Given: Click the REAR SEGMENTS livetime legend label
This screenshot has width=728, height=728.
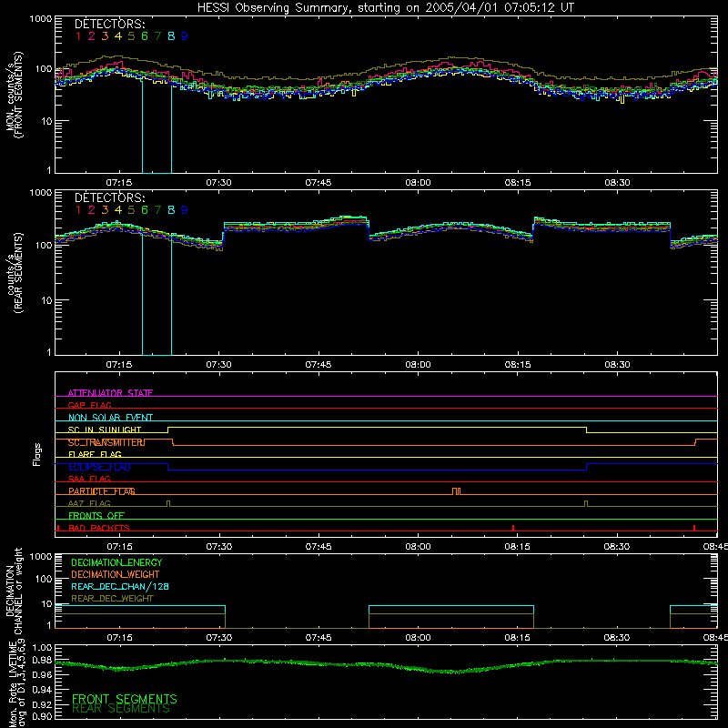Looking at the screenshot, I should coord(121,709).
